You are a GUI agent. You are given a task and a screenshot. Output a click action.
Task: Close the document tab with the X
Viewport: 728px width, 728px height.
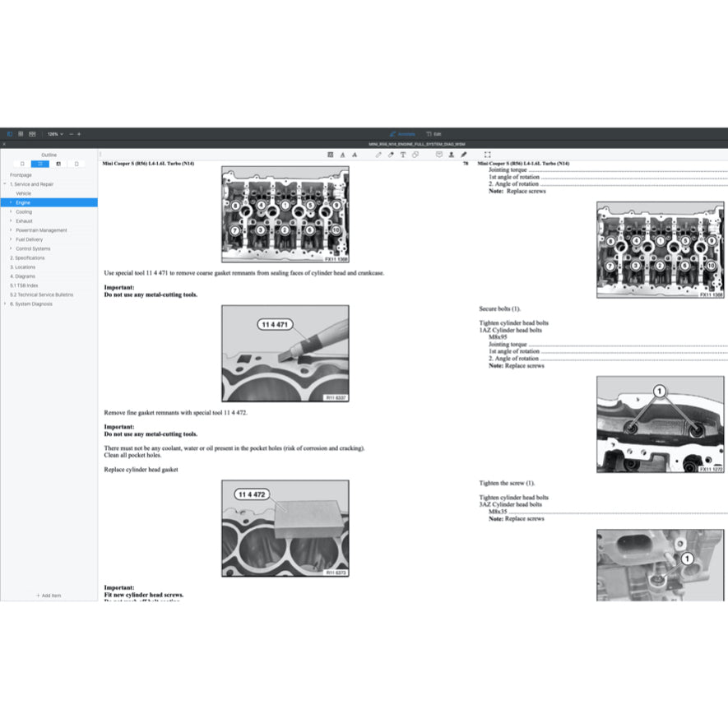[3, 143]
